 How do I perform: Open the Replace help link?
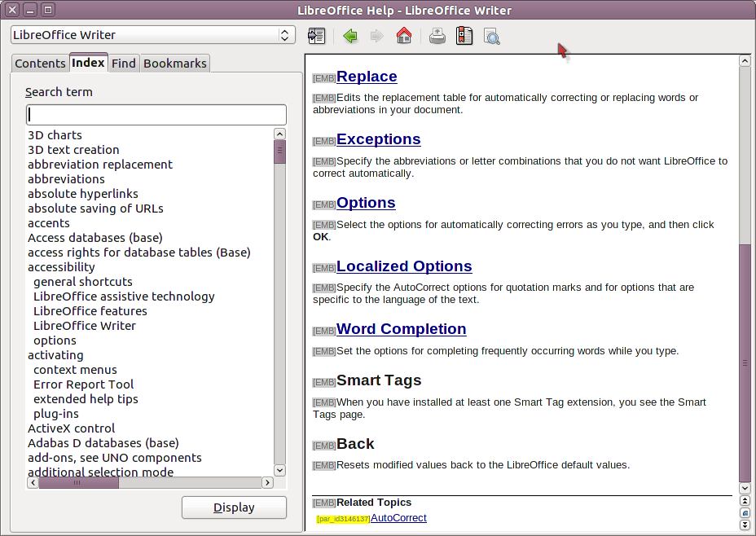[x=367, y=76]
